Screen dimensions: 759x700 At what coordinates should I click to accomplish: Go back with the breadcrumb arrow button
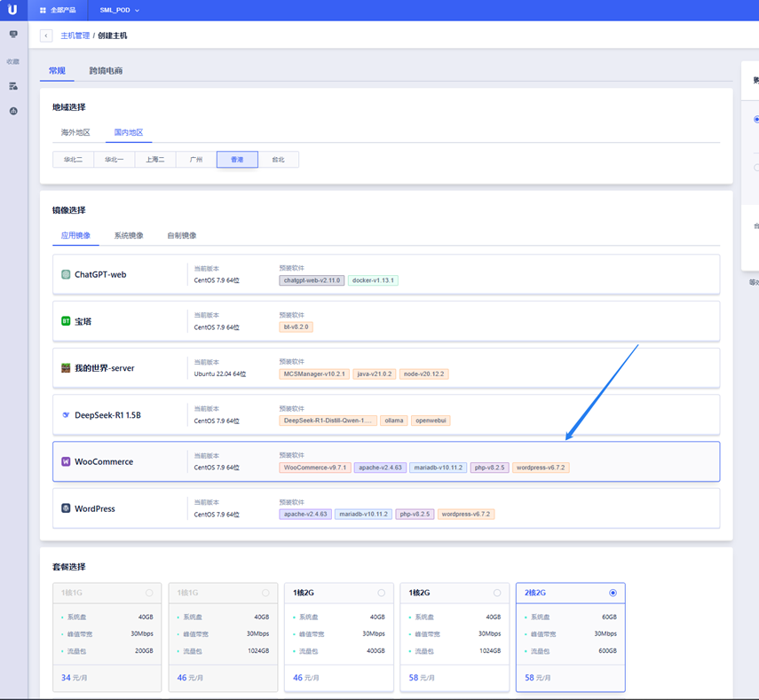point(46,35)
